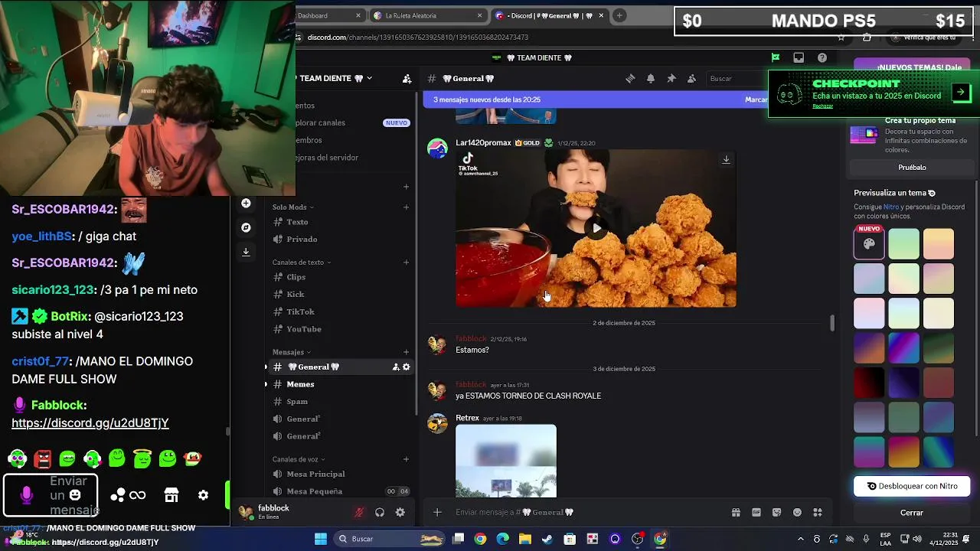The width and height of the screenshot is (980, 551).
Task: Open new browser tab plus button
Action: pos(619,15)
